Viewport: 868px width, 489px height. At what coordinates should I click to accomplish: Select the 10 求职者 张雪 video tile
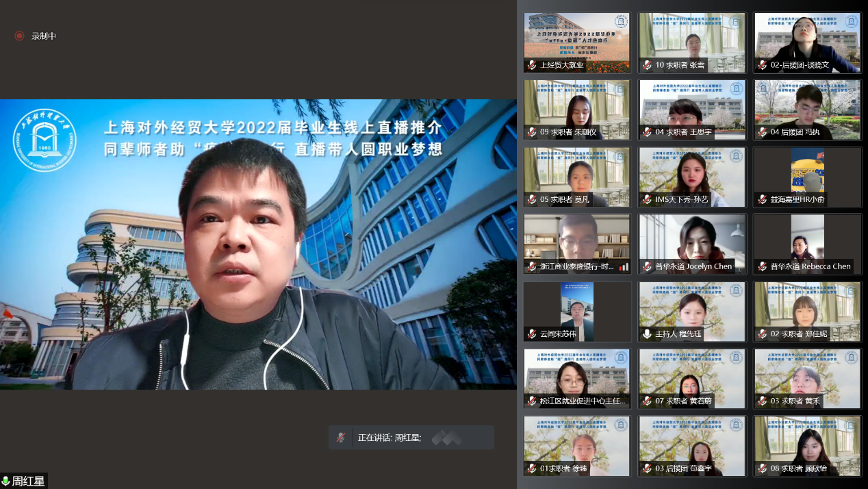(692, 42)
